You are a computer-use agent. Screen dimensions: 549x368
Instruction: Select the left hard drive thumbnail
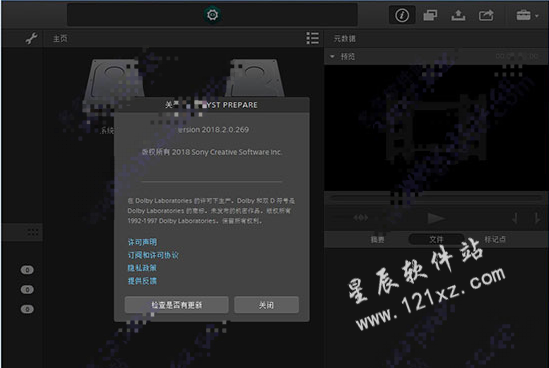click(x=113, y=83)
